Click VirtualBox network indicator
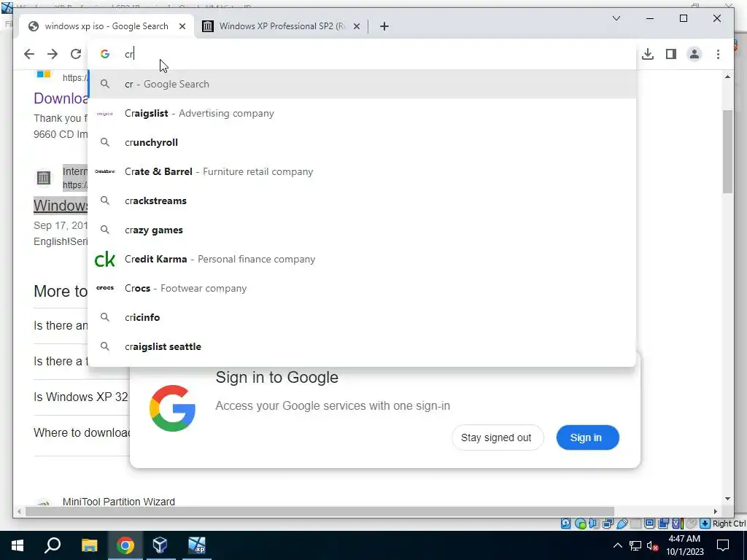The width and height of the screenshot is (747, 560). click(608, 524)
